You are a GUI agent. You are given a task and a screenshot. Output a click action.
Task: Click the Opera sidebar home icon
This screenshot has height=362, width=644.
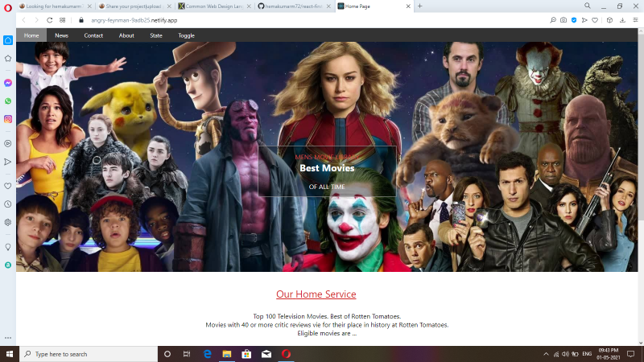tap(8, 40)
